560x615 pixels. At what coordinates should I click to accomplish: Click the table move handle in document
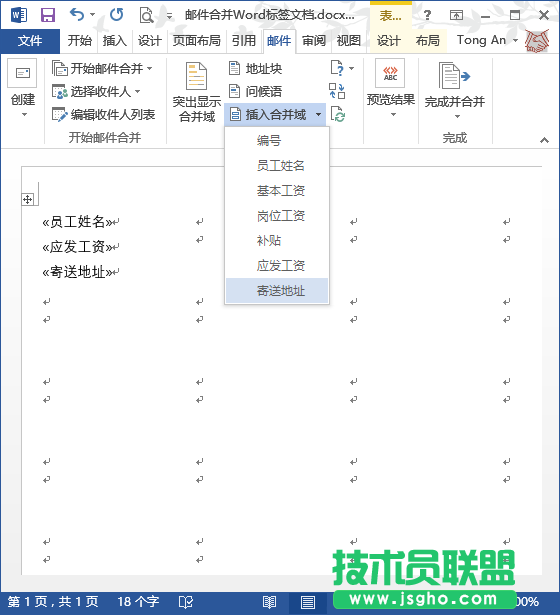[27, 200]
